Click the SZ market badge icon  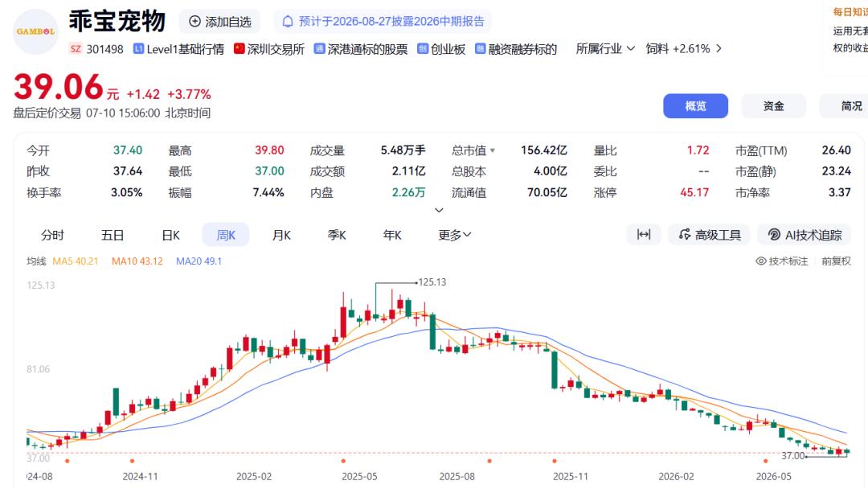(x=76, y=49)
